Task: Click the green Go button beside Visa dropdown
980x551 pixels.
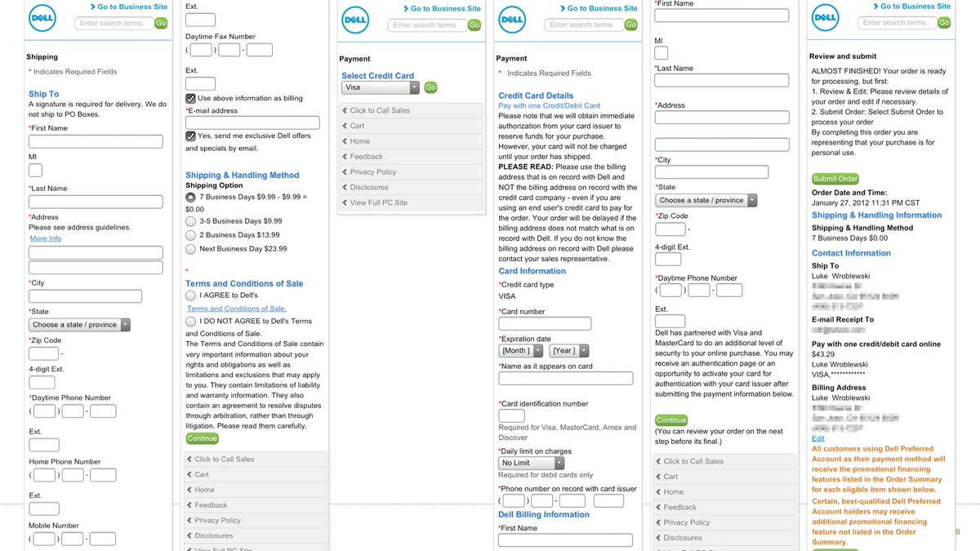Action: 430,87
